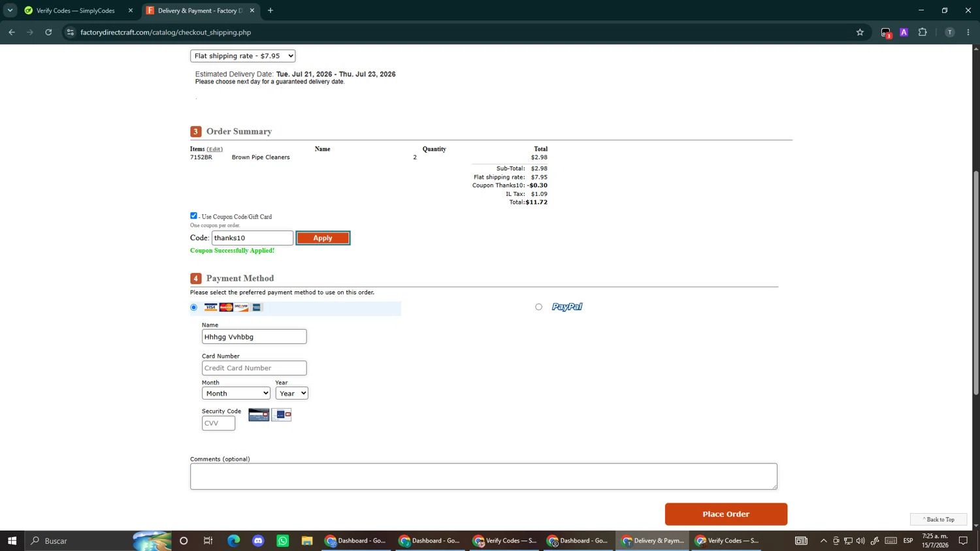Click the CVV security code field
The height and width of the screenshot is (551, 980).
(218, 423)
